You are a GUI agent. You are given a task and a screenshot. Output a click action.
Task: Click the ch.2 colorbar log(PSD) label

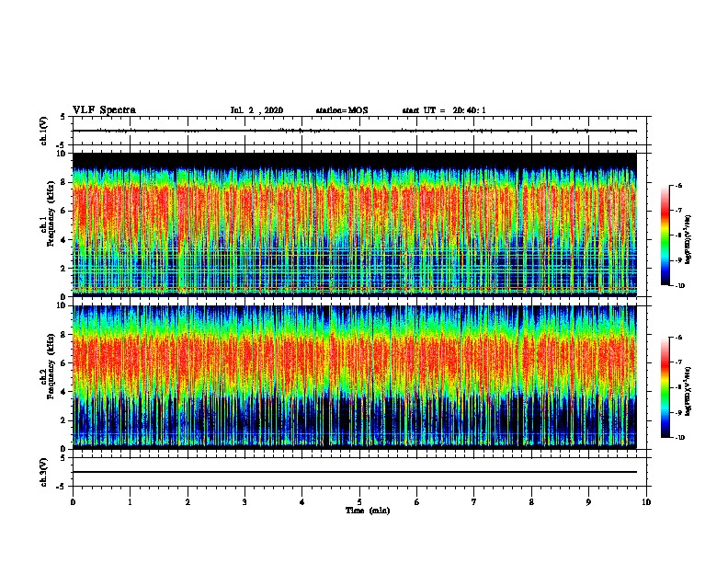688,391
